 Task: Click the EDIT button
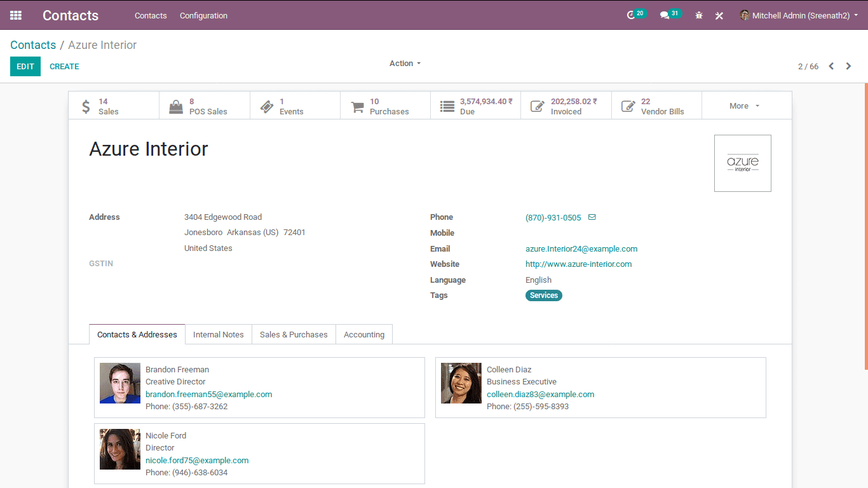pyautogui.click(x=25, y=67)
